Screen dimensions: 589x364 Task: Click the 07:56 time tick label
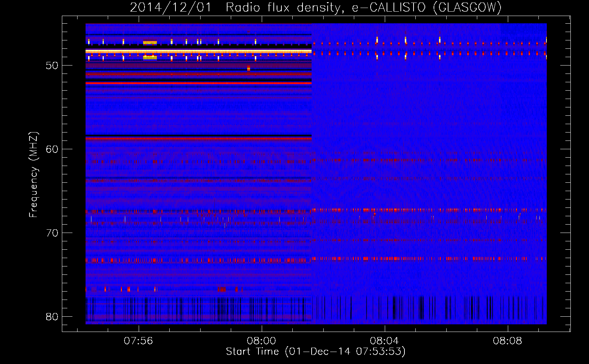coord(138,341)
